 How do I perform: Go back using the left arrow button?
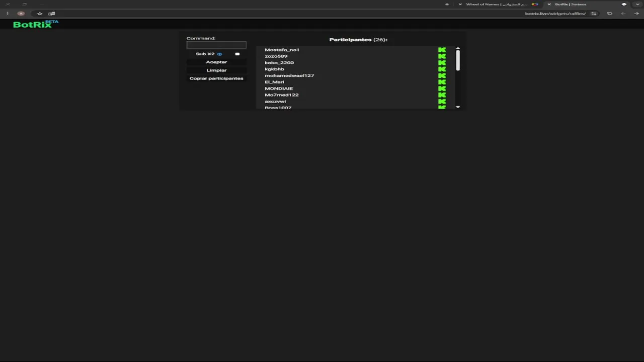(623, 14)
